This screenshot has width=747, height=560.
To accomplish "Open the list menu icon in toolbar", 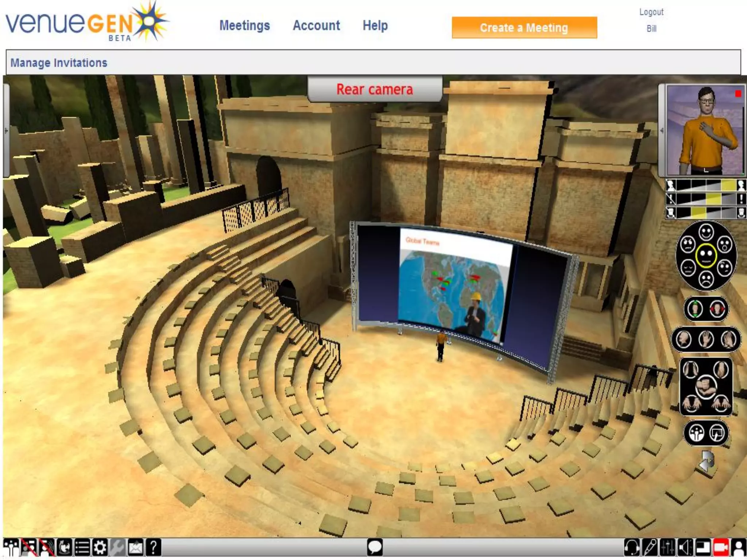I will click(82, 548).
